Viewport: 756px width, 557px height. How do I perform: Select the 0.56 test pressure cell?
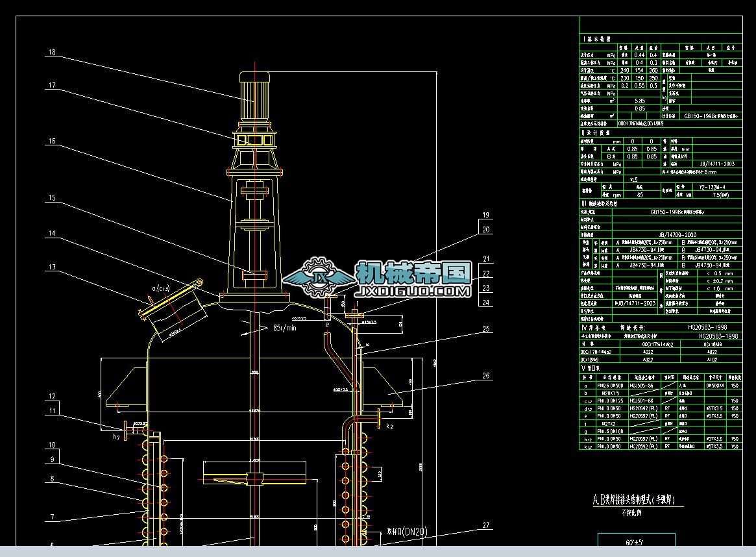[x=639, y=85]
